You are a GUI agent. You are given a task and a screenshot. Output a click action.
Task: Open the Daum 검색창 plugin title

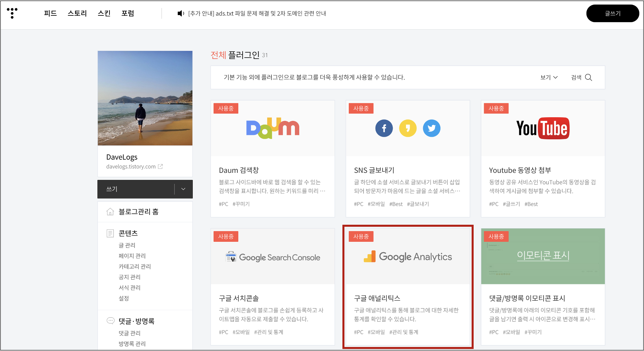click(239, 170)
